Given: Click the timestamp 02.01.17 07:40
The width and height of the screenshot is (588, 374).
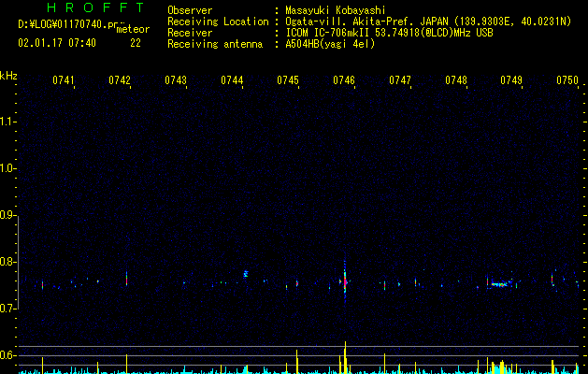Looking at the screenshot, I should pos(57,43).
